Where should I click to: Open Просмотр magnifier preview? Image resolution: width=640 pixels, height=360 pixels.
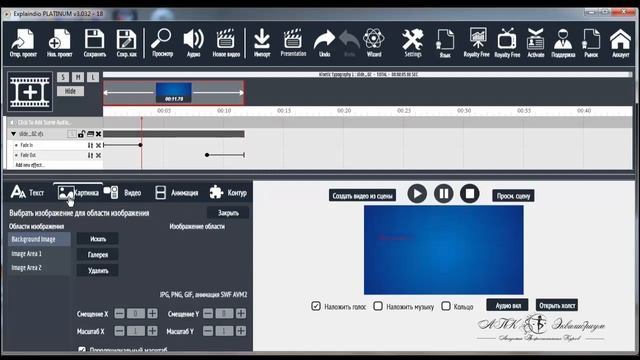point(162,42)
